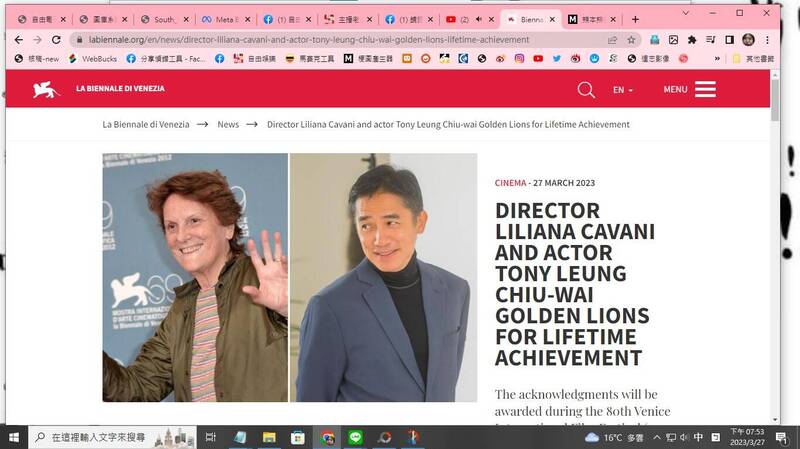Open the Chrome extensions puzzle icon

(x=692, y=40)
